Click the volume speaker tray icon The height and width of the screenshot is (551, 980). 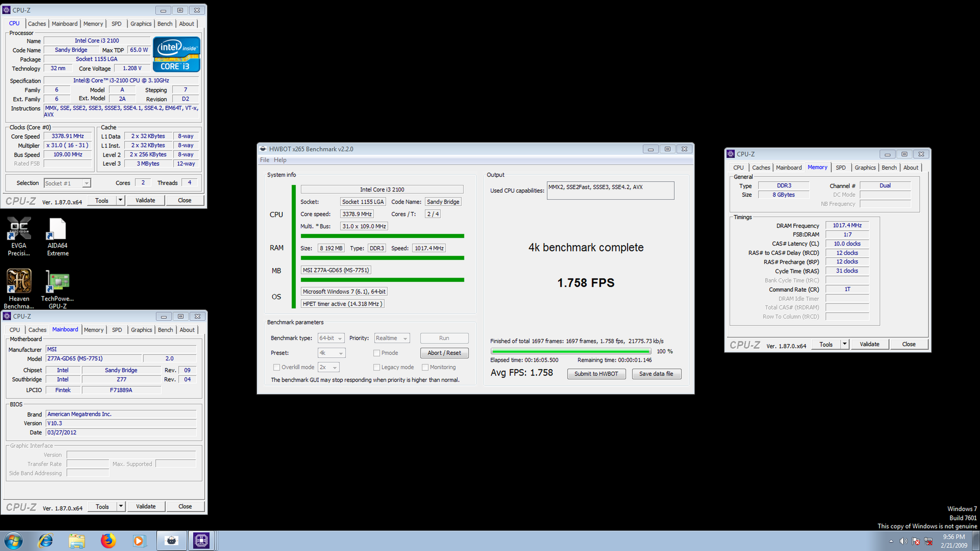[x=903, y=541]
